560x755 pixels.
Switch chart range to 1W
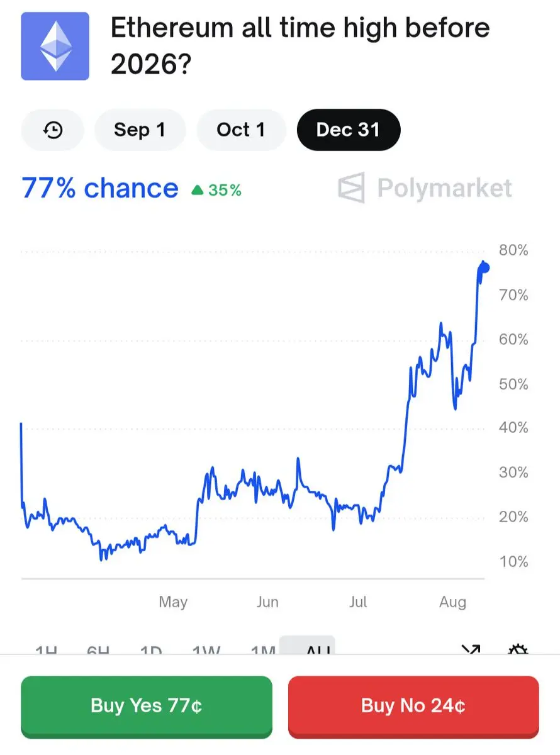pos(206,649)
